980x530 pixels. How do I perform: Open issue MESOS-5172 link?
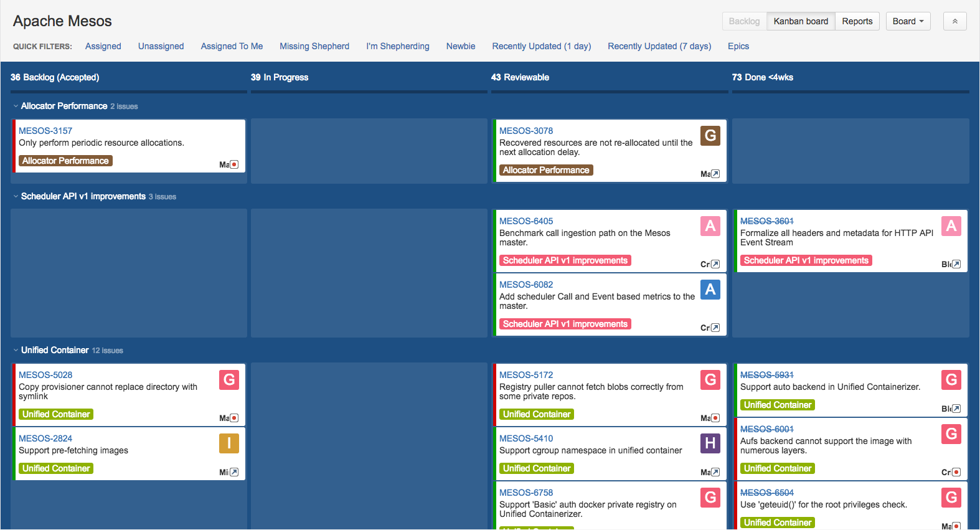coord(526,375)
